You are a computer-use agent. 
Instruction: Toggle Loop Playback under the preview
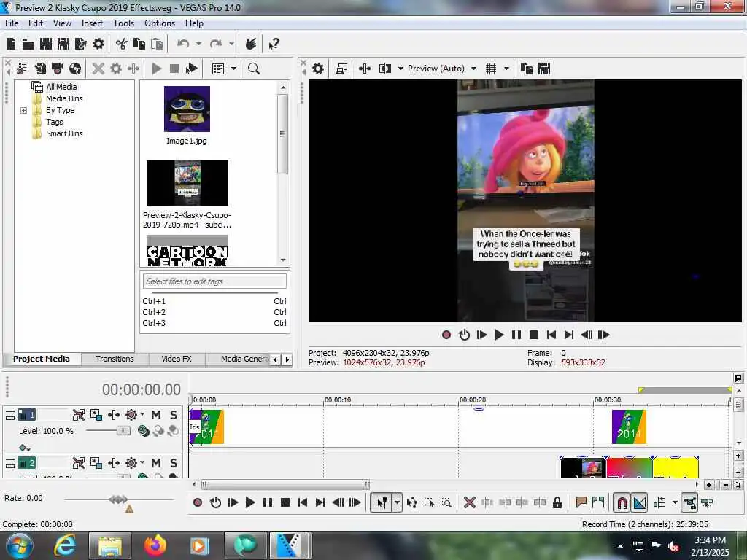click(x=464, y=335)
